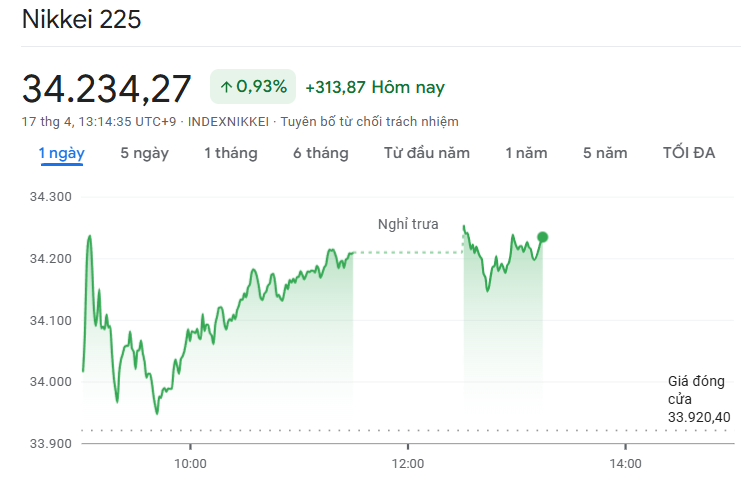Select the "1 ngày" time range tab
741x477 pixels.
tap(61, 153)
